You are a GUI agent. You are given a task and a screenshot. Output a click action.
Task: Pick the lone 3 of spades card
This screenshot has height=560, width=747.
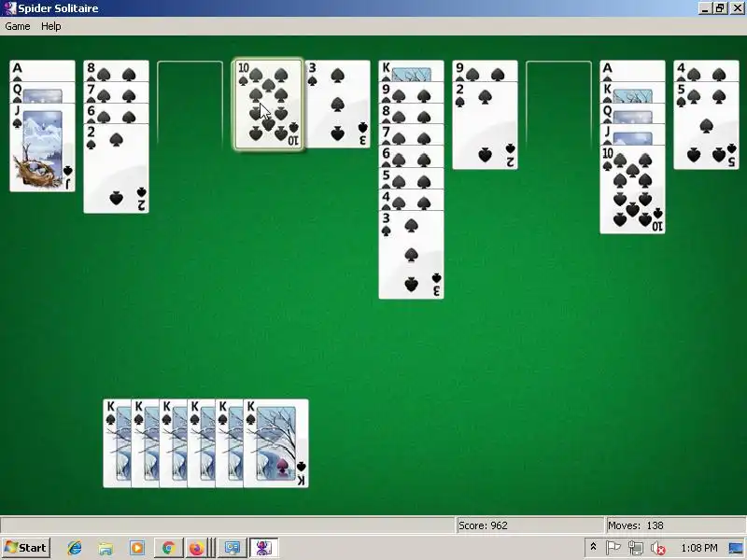pyautogui.click(x=337, y=105)
